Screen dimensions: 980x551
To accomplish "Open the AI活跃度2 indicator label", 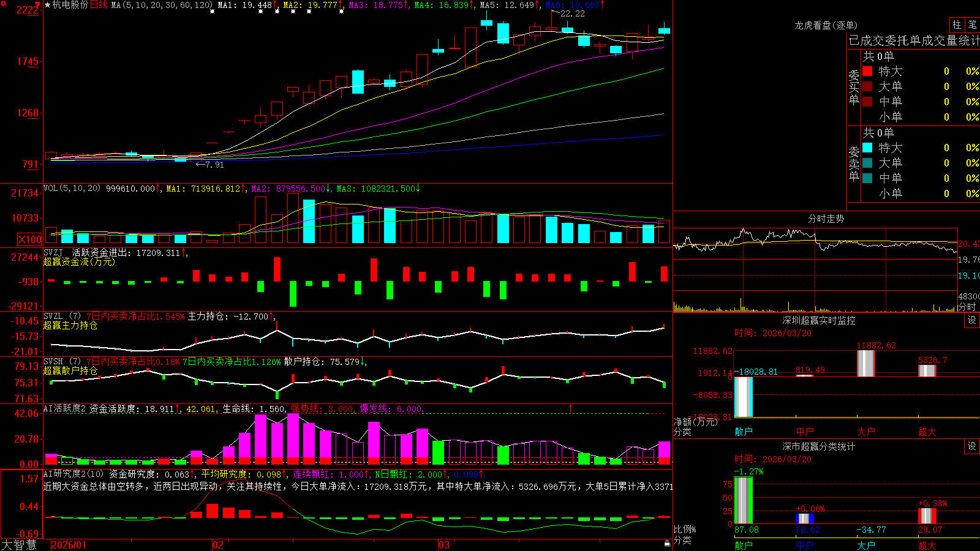I will pos(65,409).
